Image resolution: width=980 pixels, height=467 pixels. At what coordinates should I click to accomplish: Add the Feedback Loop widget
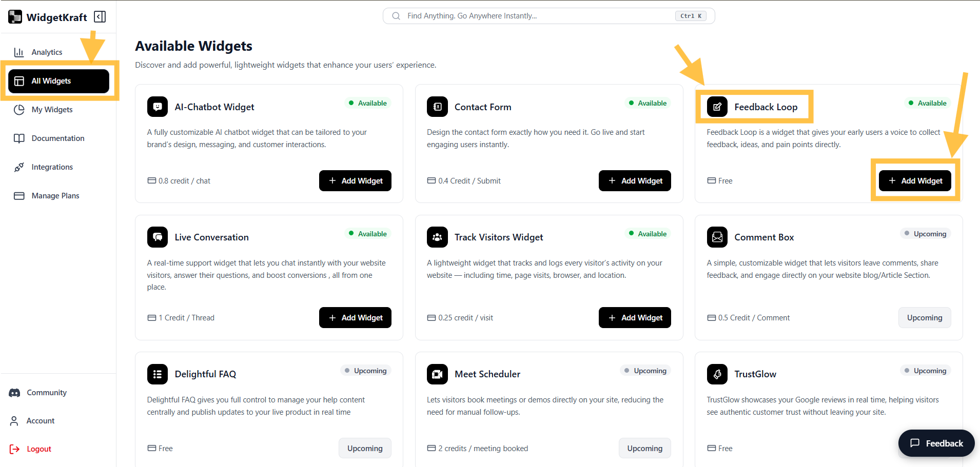coord(915,180)
